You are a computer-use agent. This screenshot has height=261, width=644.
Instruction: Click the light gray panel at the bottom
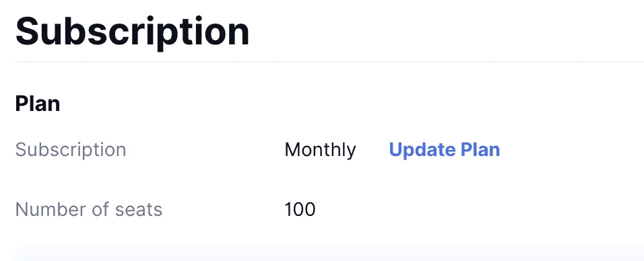click(329, 254)
